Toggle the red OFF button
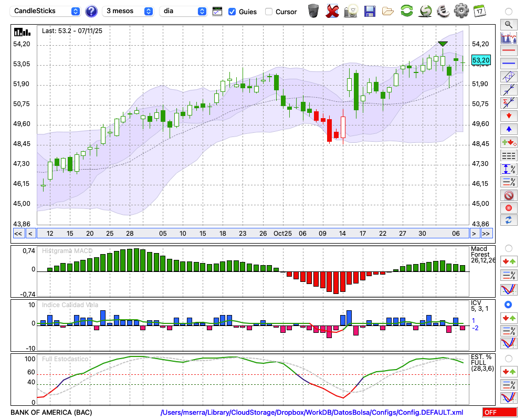This screenshot has width=525, height=420. pyautogui.click(x=500, y=412)
